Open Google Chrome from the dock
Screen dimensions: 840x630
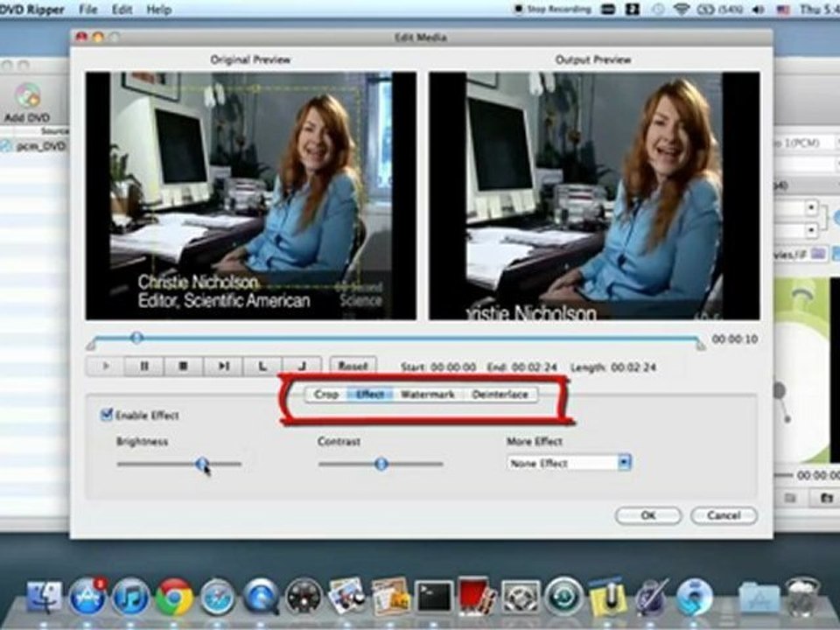point(174,596)
